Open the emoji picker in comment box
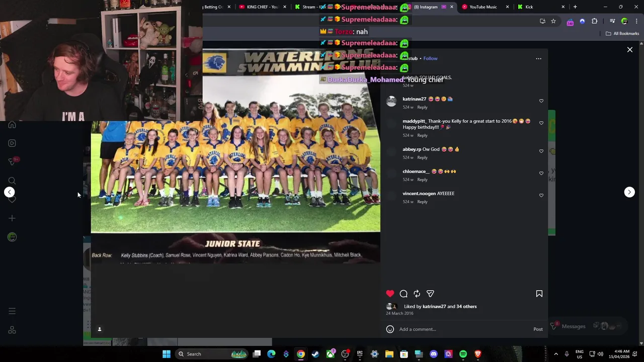 click(390, 329)
